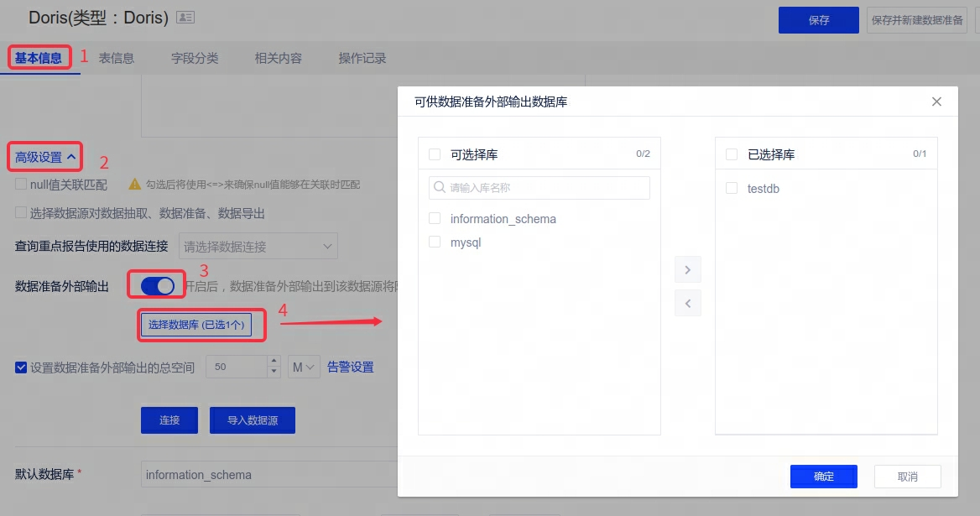Check the mysql database checkbox
980x516 pixels.
pos(435,242)
